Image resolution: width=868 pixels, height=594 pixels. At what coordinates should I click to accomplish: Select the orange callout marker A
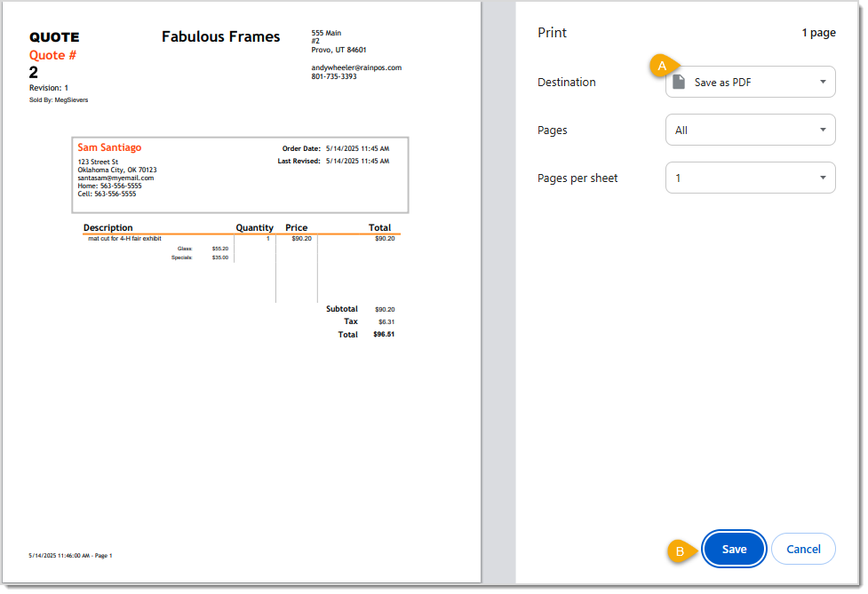point(663,66)
